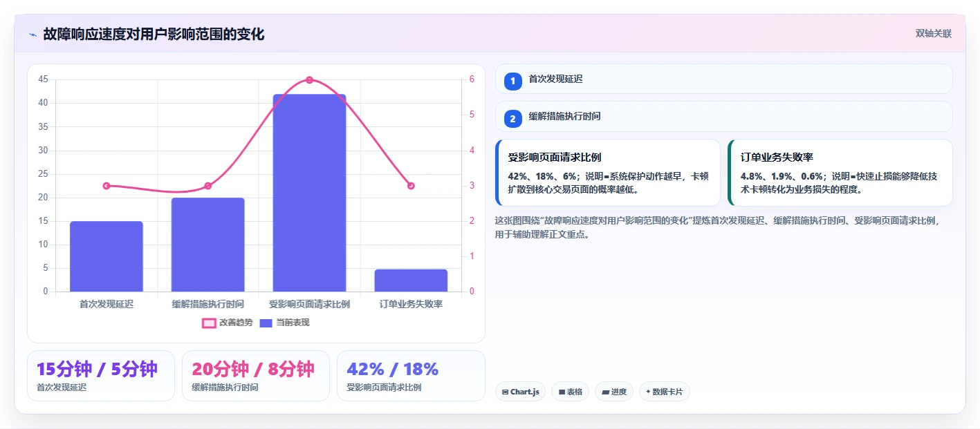
Task: Click the numbered badge 1 for 首次发现延迟
Action: [x=512, y=81]
